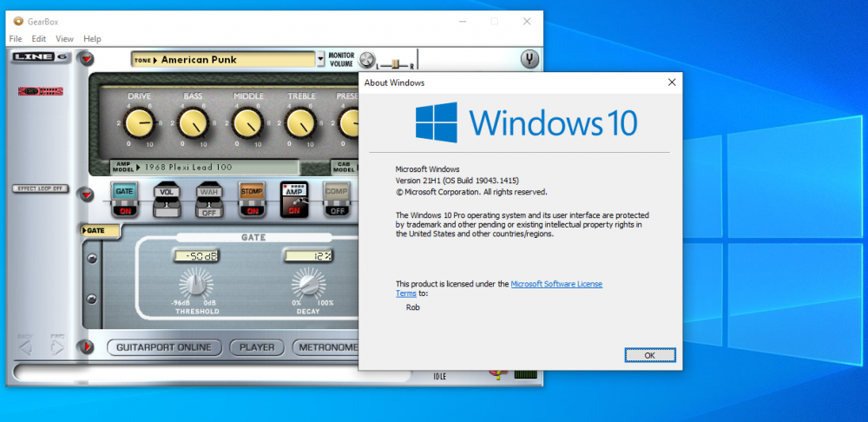
Task: Click the BASS knob on the amp
Action: coord(193,123)
